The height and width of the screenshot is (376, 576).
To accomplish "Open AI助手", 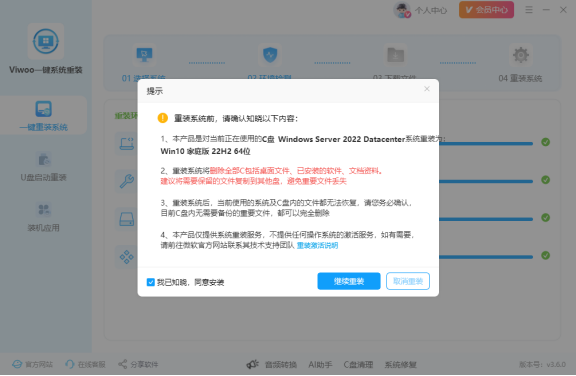I will pos(320,365).
